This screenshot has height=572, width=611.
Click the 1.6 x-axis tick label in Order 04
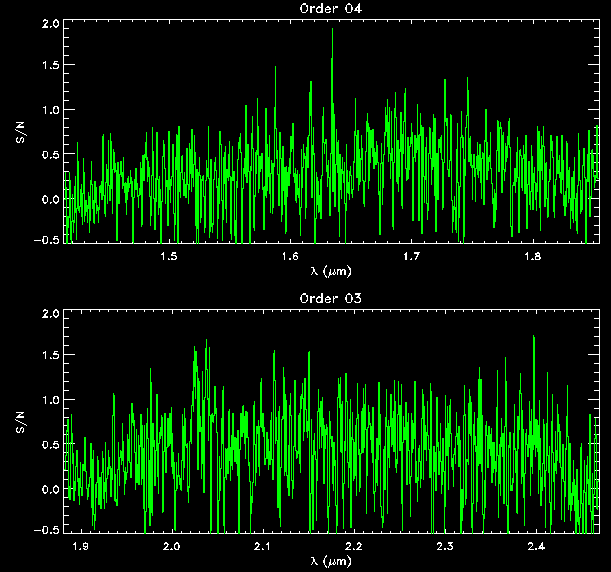click(x=290, y=257)
